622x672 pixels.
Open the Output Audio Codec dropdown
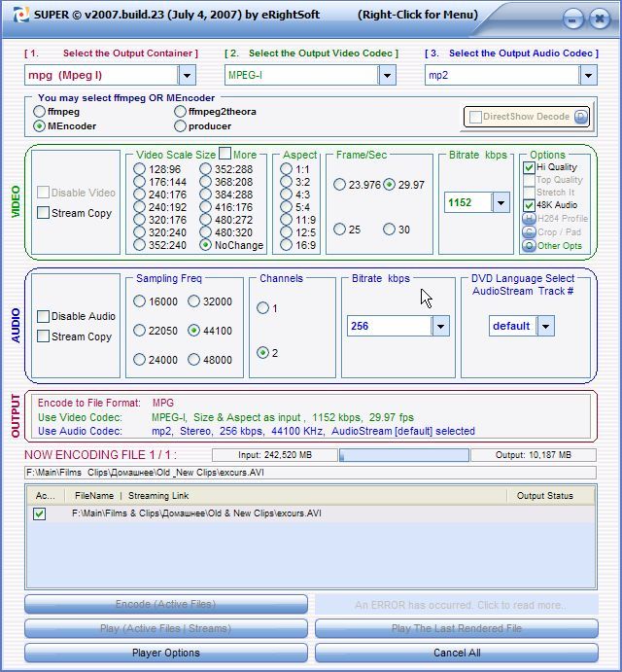[588, 76]
